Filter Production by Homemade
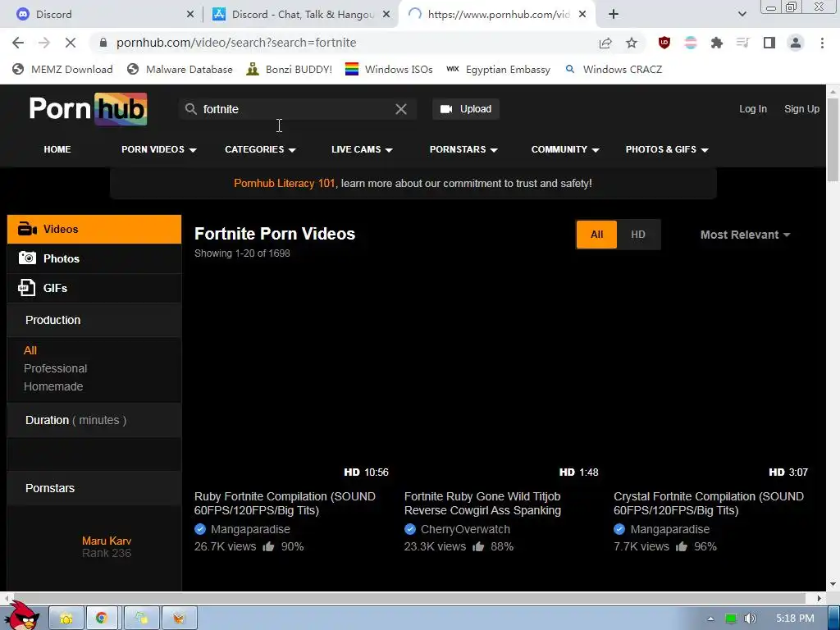The width and height of the screenshot is (840, 630). pyautogui.click(x=53, y=386)
